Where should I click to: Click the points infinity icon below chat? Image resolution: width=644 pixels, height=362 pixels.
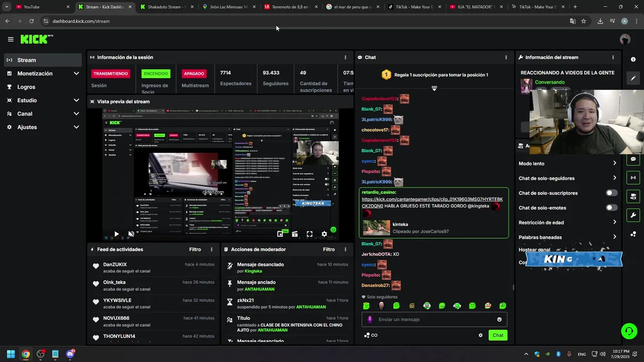coord(370,335)
